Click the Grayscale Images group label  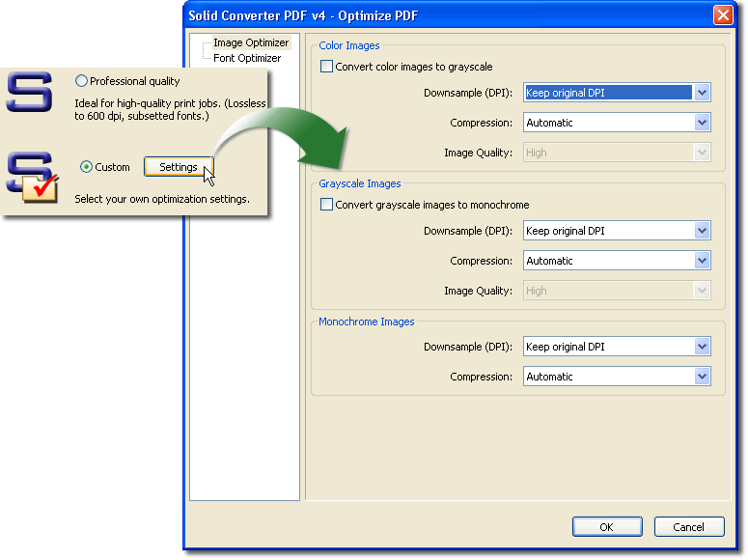[x=360, y=183]
